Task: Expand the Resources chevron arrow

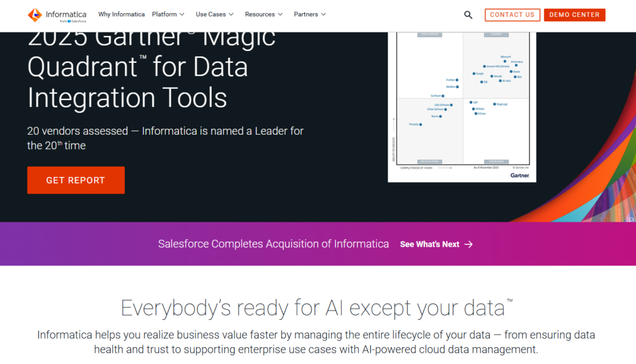Action: tap(280, 14)
